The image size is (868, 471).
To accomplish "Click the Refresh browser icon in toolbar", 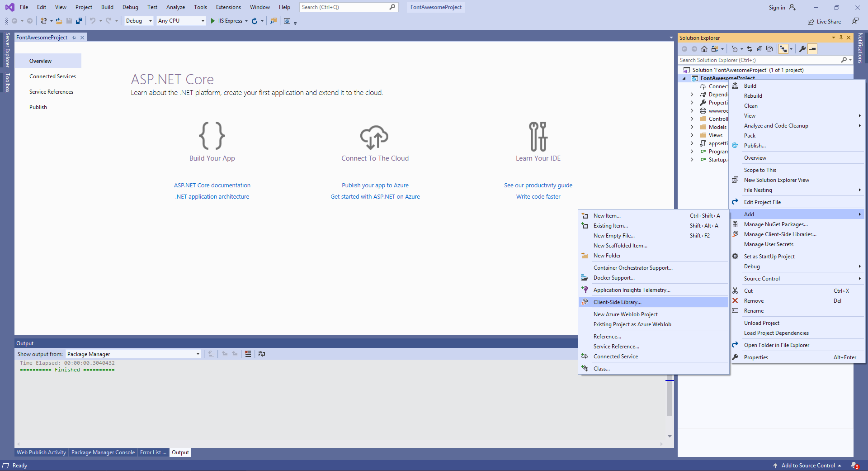I will click(255, 21).
